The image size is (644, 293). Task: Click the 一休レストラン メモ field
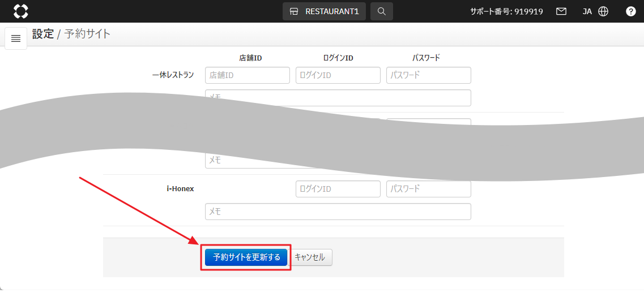[x=338, y=97]
